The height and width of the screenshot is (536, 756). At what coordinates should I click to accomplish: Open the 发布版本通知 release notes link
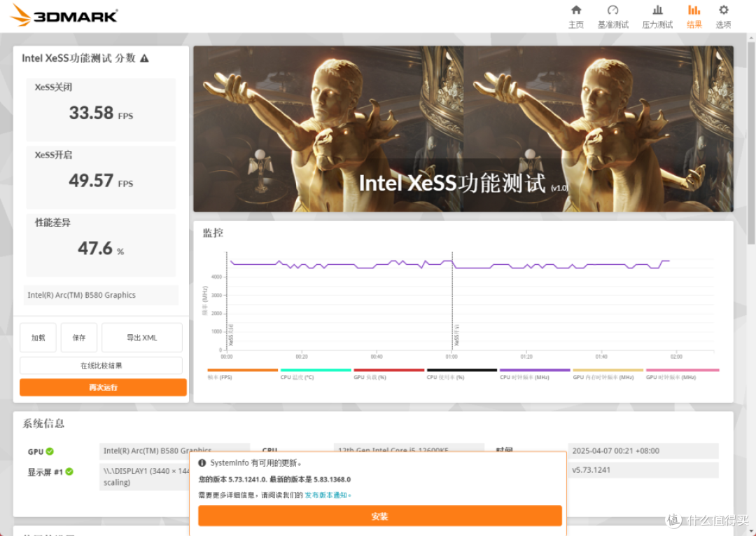(328, 495)
